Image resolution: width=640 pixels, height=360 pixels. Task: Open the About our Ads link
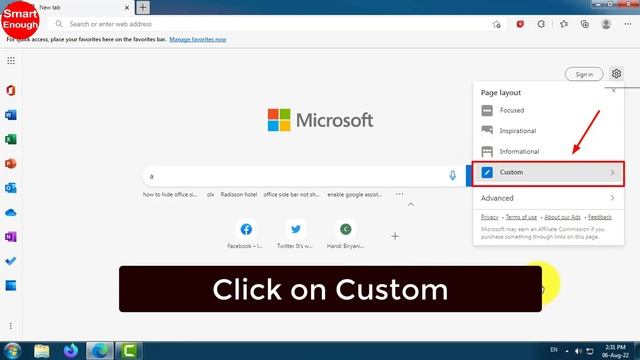click(562, 217)
